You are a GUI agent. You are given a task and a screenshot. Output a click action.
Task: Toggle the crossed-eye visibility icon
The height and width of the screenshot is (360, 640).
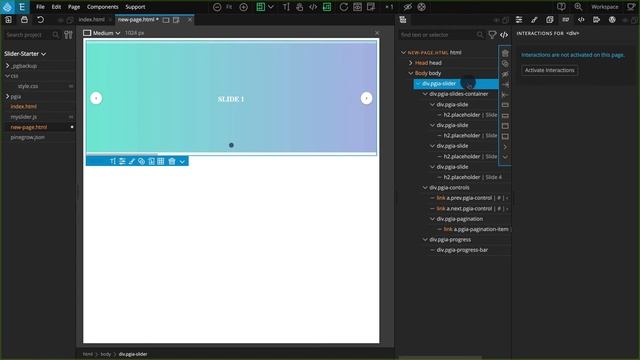[x=408, y=7]
